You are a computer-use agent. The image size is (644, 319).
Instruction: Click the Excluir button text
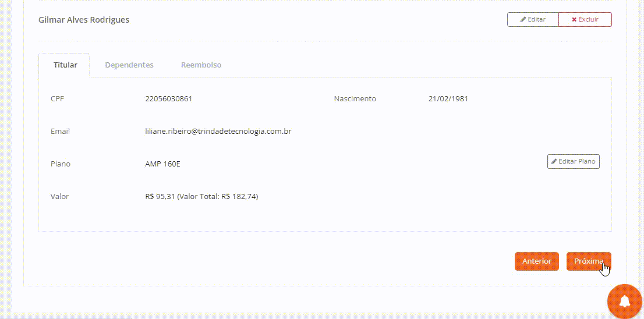pos(589,19)
